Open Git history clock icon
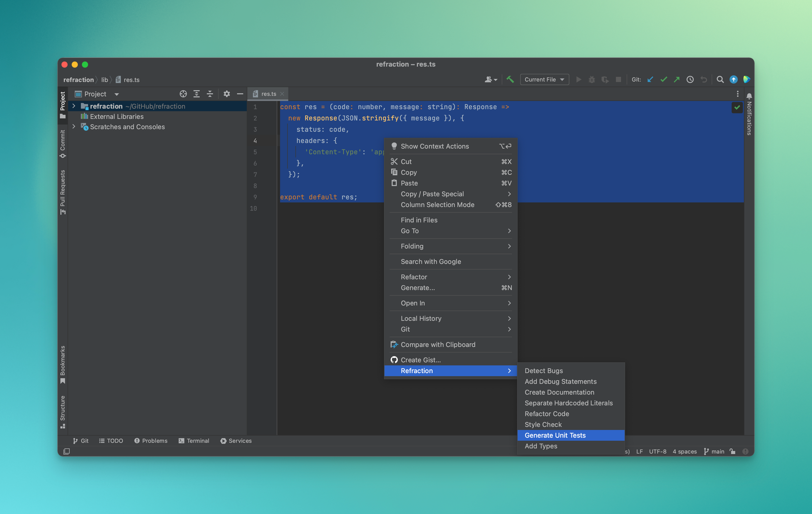This screenshot has height=514, width=812. point(690,80)
